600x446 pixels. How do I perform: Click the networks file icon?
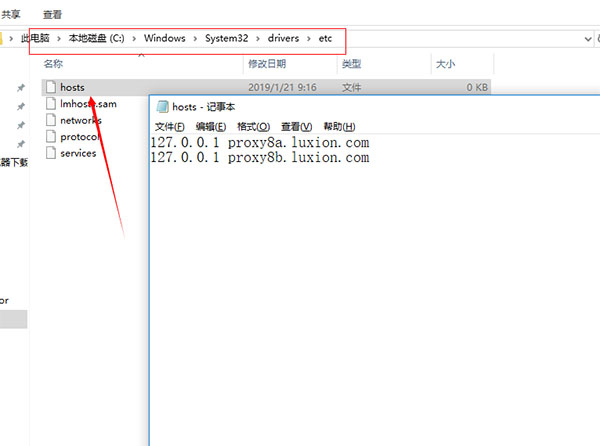pos(51,120)
